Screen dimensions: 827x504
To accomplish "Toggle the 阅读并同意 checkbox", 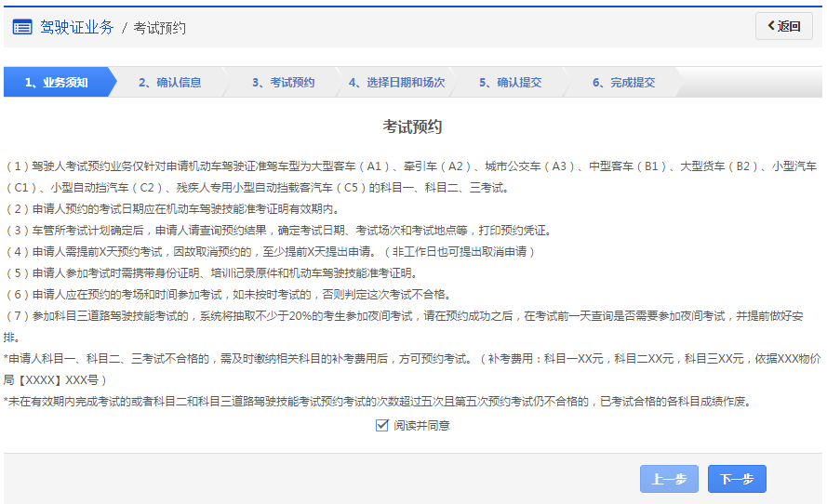I will point(381,425).
